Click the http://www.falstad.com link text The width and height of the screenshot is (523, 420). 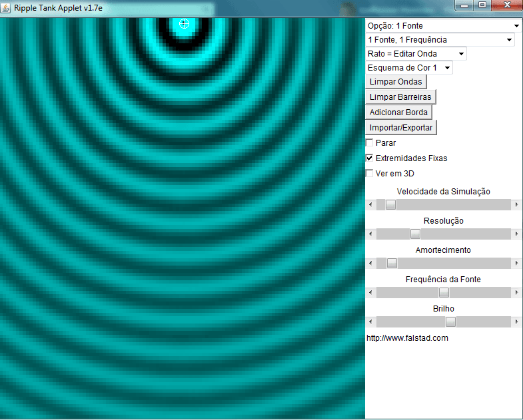pos(407,338)
